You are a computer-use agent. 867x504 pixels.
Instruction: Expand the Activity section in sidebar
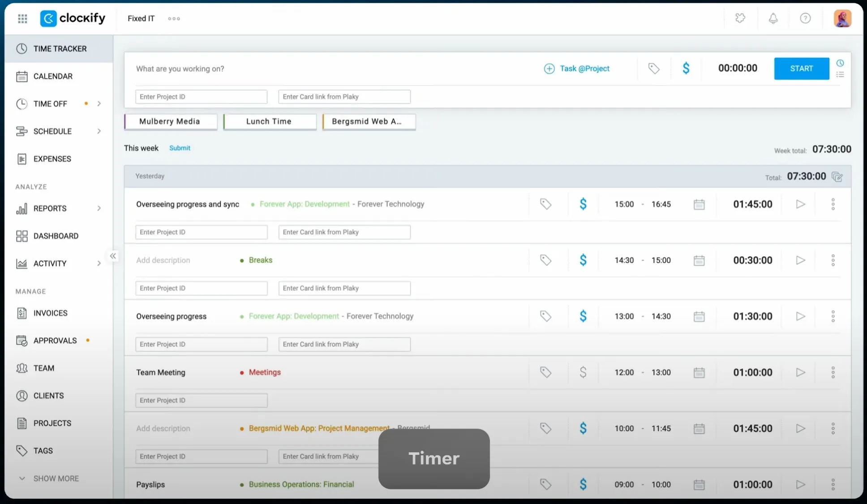99,263
